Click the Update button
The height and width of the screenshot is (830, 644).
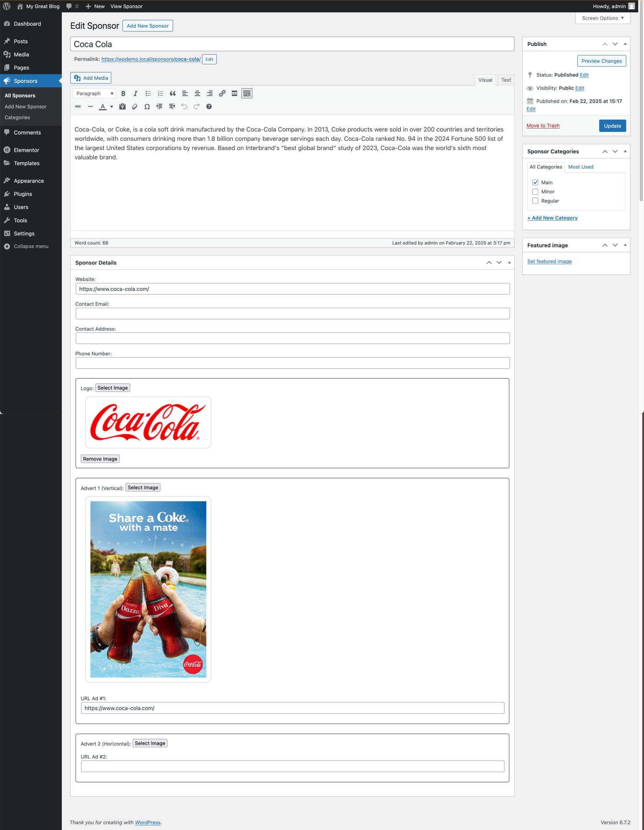tap(612, 126)
